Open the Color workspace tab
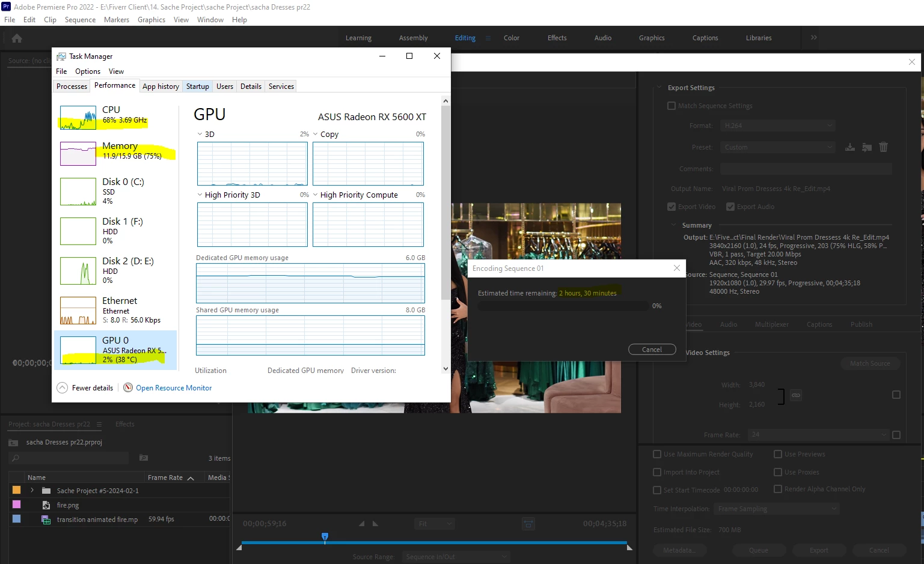This screenshot has height=564, width=924. tap(512, 38)
